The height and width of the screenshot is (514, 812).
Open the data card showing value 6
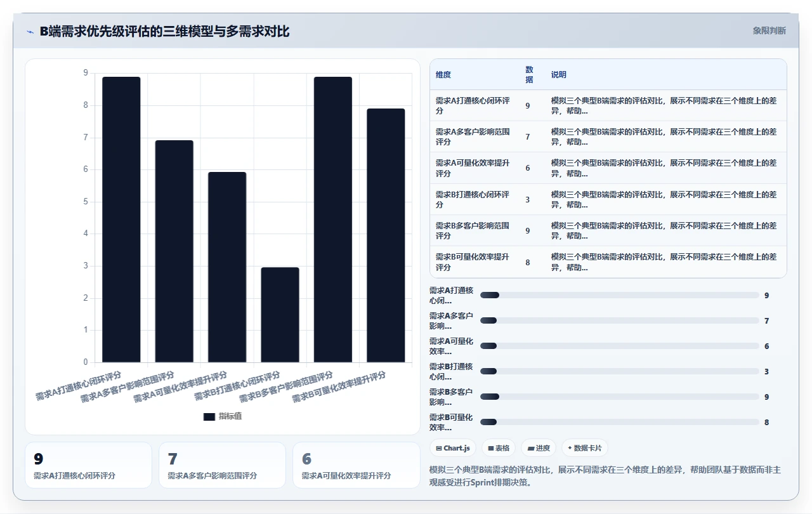click(x=357, y=465)
